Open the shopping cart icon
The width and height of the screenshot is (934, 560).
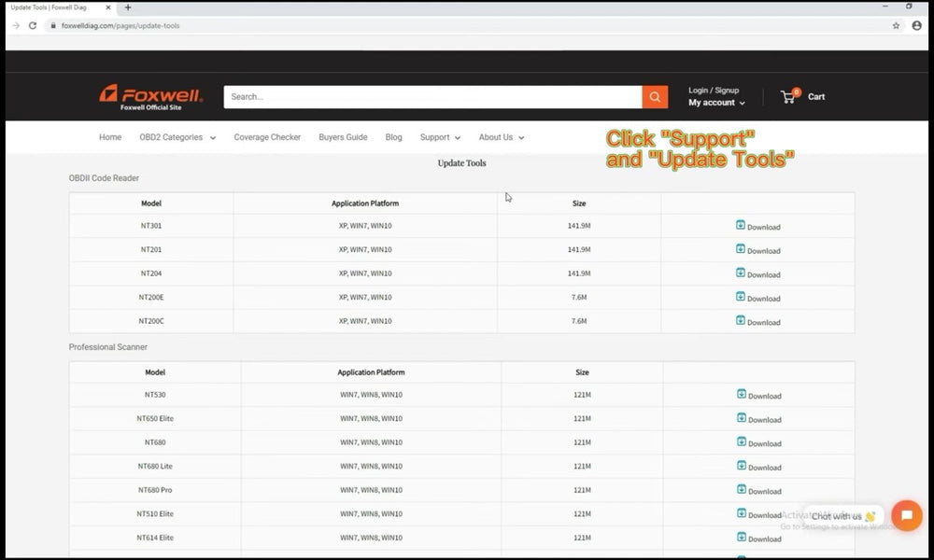coord(788,96)
